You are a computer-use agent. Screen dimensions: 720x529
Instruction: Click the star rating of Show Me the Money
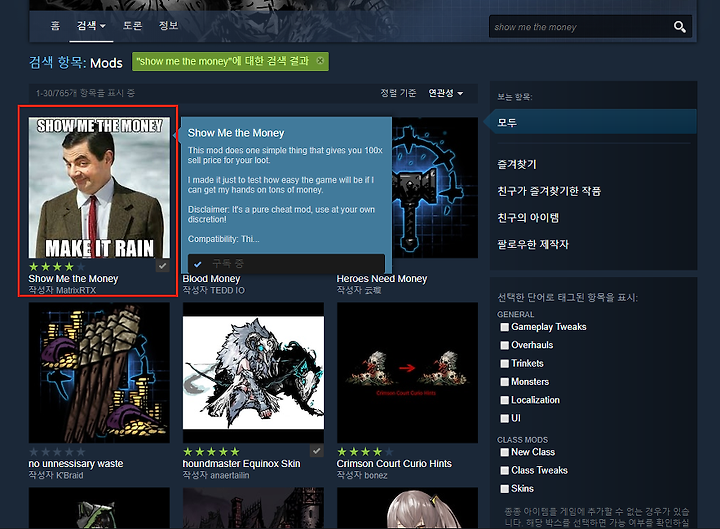tap(57, 267)
